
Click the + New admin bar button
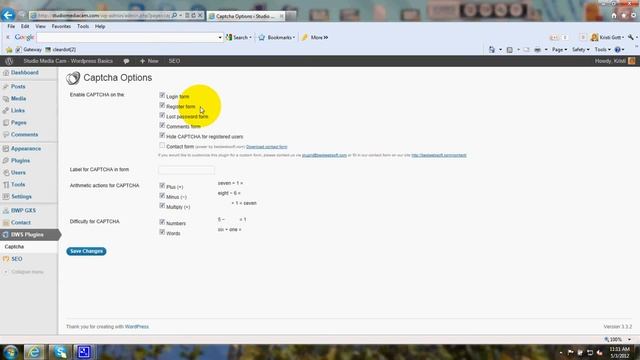(x=149, y=61)
